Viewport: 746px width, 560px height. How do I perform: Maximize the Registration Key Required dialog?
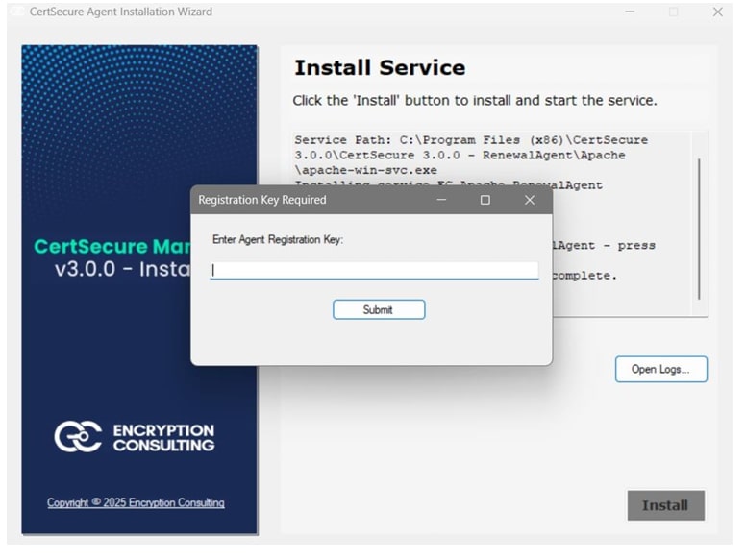point(485,200)
